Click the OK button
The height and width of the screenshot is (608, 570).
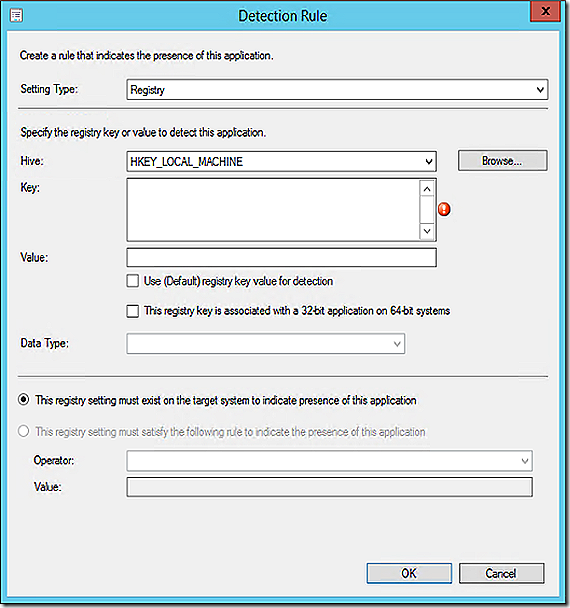(409, 573)
